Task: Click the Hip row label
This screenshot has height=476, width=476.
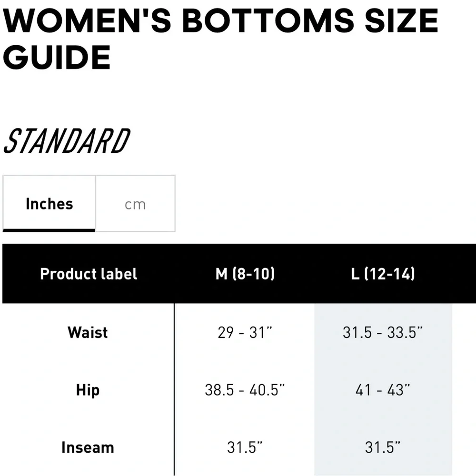Action: [88, 390]
